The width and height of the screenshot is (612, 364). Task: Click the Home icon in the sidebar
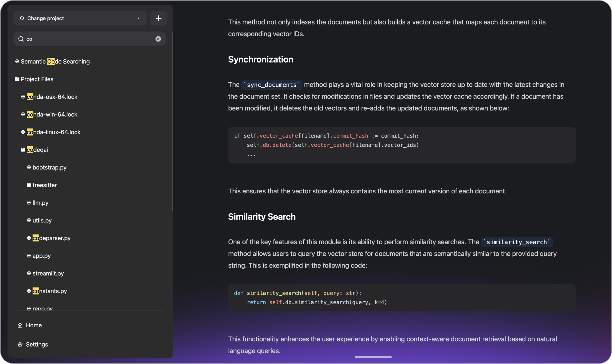point(19,325)
